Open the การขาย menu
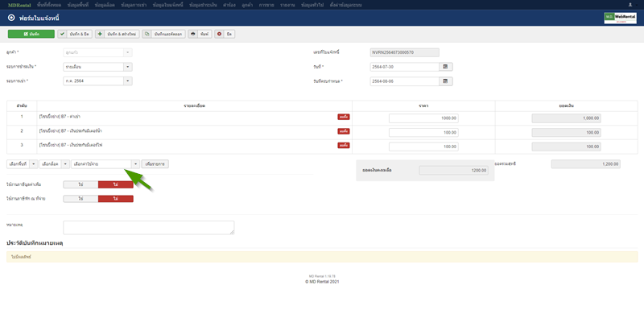The image size is (644, 310). click(x=266, y=5)
